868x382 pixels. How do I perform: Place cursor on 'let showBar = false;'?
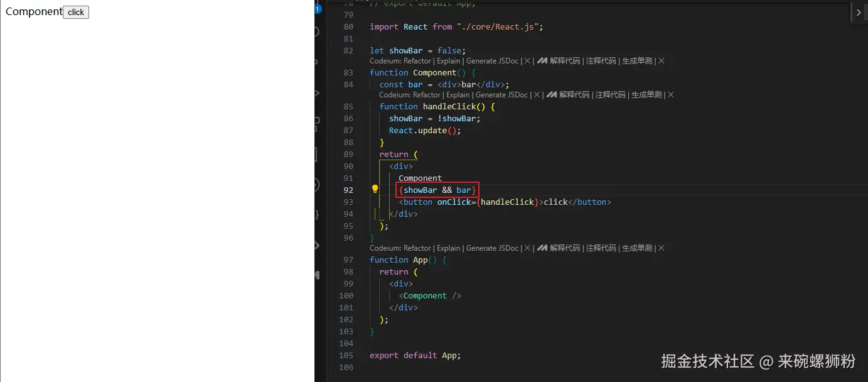[x=418, y=50]
